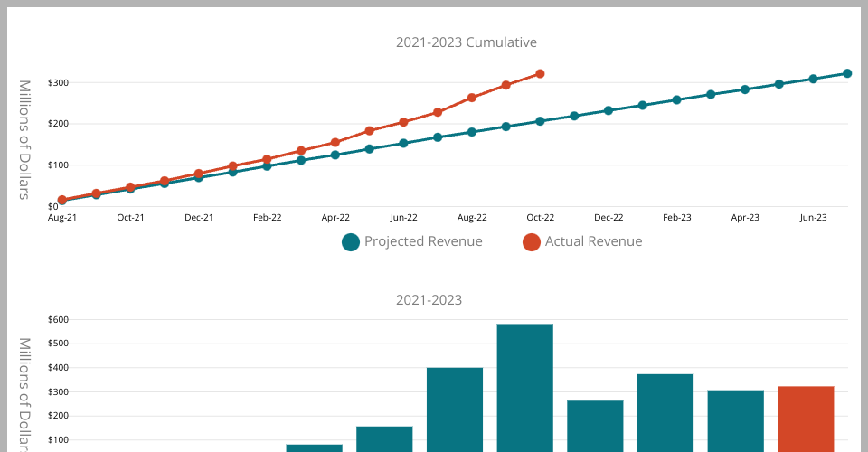This screenshot has height=452, width=868.
Task: Click the shortest teal bar in the bar chart
Action: (314, 447)
